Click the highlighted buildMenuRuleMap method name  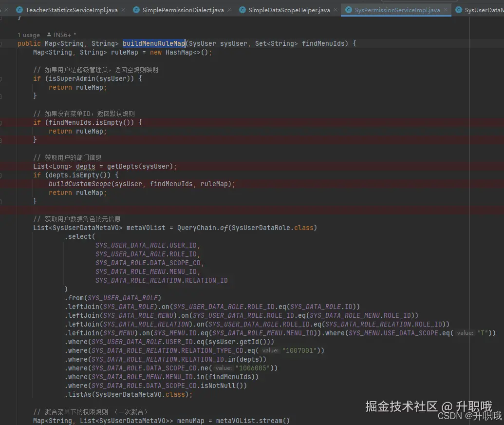coord(154,43)
